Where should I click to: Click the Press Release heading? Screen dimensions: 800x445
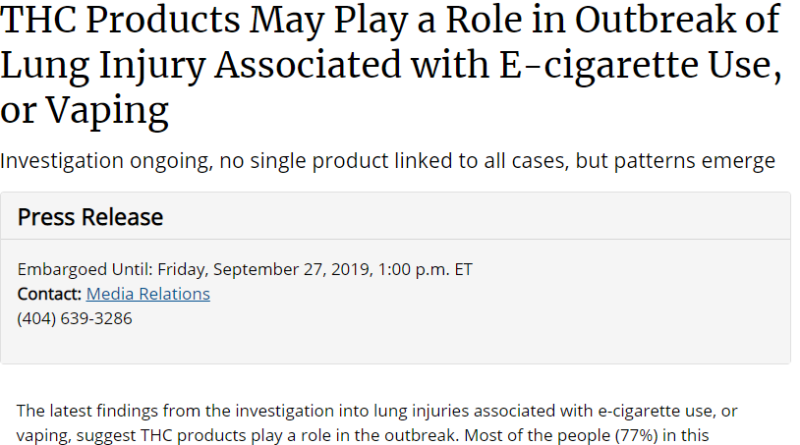tap(90, 217)
